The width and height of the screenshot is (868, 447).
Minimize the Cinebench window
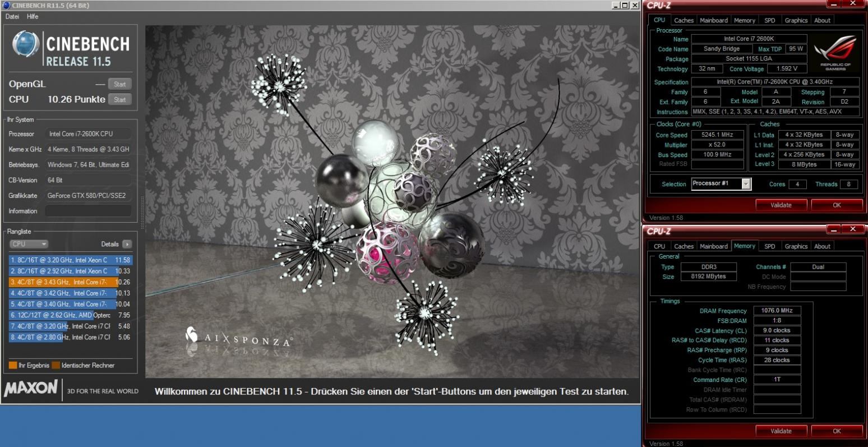(x=616, y=5)
